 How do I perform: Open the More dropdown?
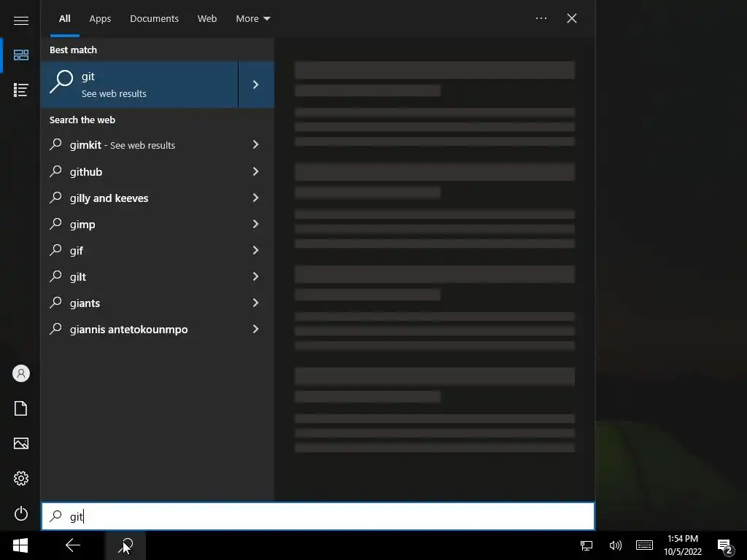tap(253, 18)
